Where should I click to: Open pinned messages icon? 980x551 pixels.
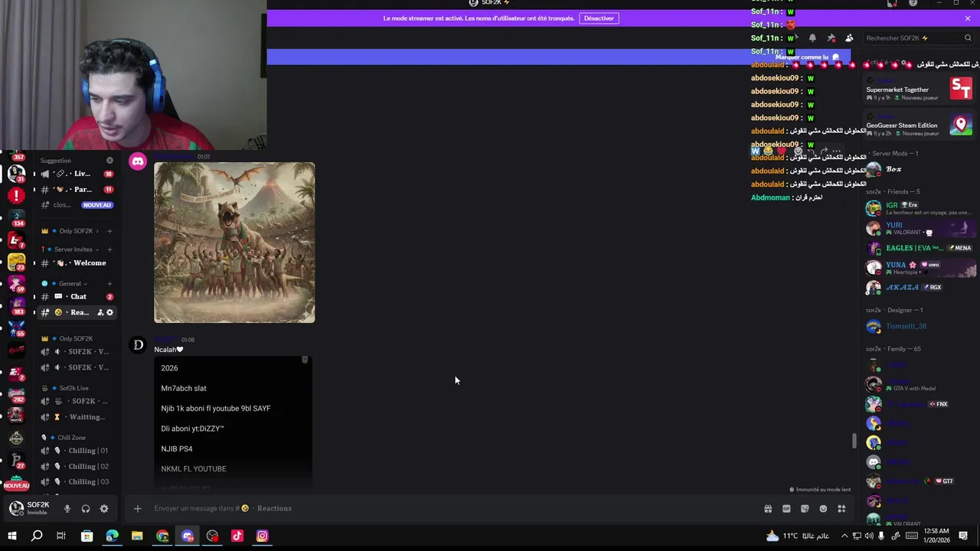click(831, 38)
